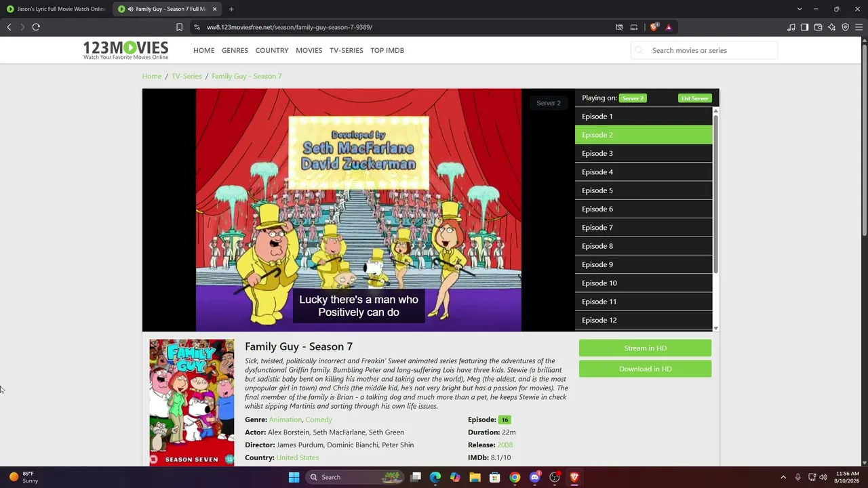Click the 123Movies logo
This screenshot has width=868, height=488.
(x=125, y=50)
